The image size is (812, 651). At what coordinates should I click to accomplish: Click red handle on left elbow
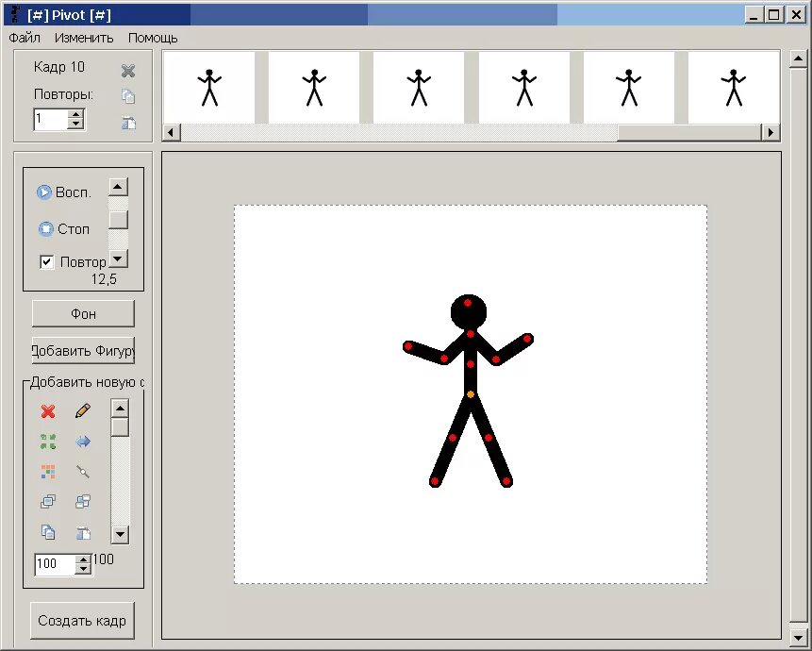click(x=444, y=358)
